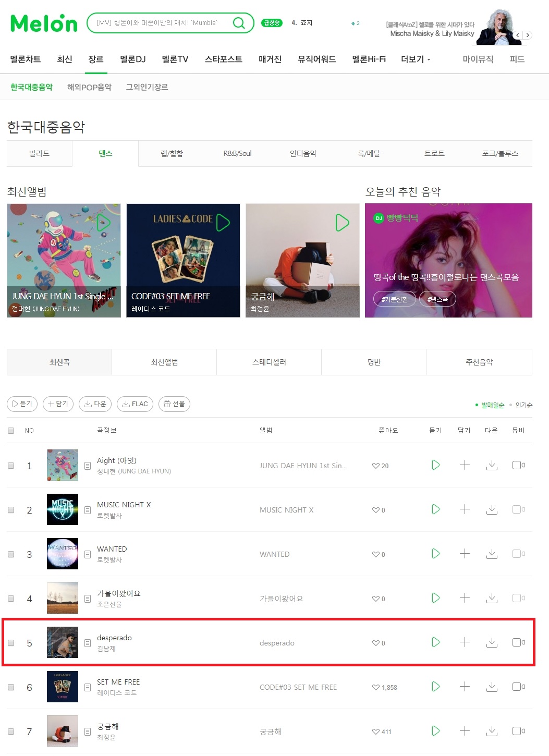Switch to the 랩/힙합 genre tab

[172, 153]
